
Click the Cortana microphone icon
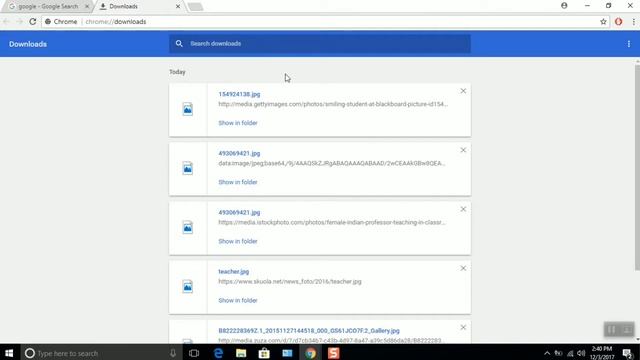173,353
